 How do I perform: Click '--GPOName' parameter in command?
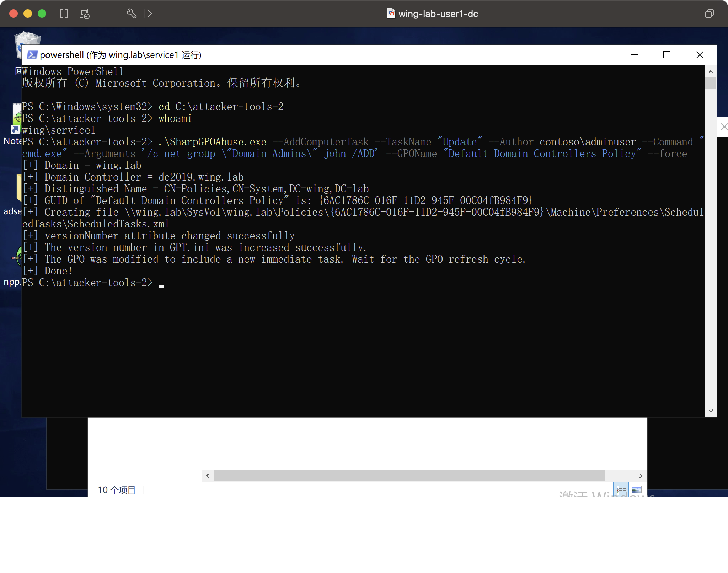point(411,154)
